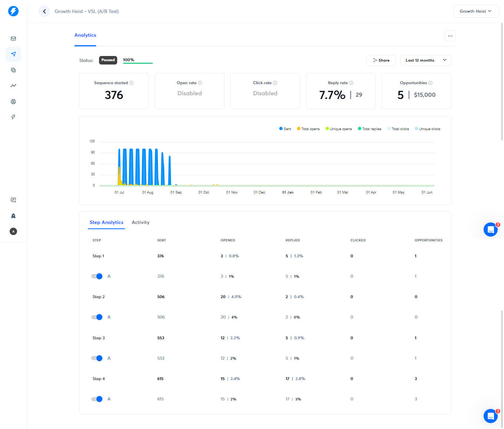Screen dimensions: 504x429
Task: Go back with the left chevron button
Action: [x=44, y=11]
